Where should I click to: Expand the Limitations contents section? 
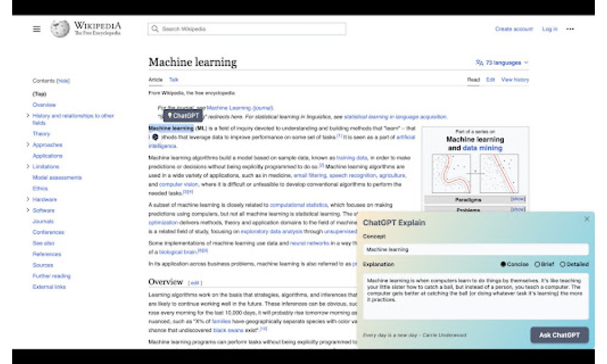pos(28,166)
